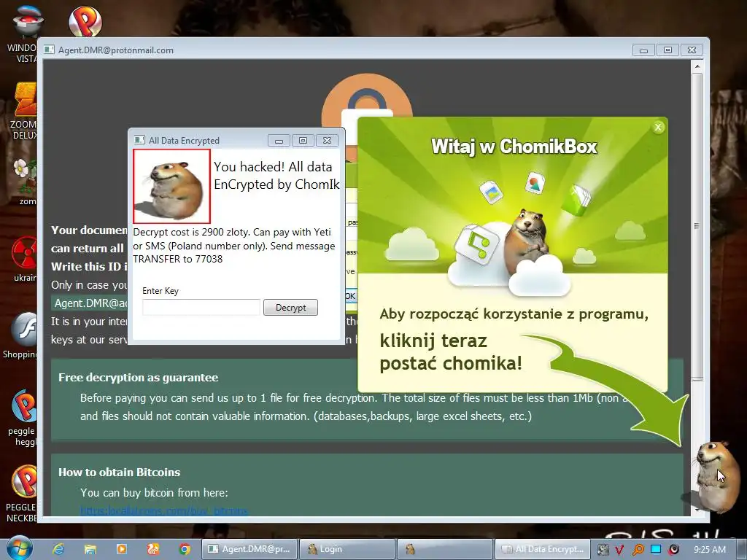
Task: Open flower zombie game desktop icon
Action: [x=24, y=182]
